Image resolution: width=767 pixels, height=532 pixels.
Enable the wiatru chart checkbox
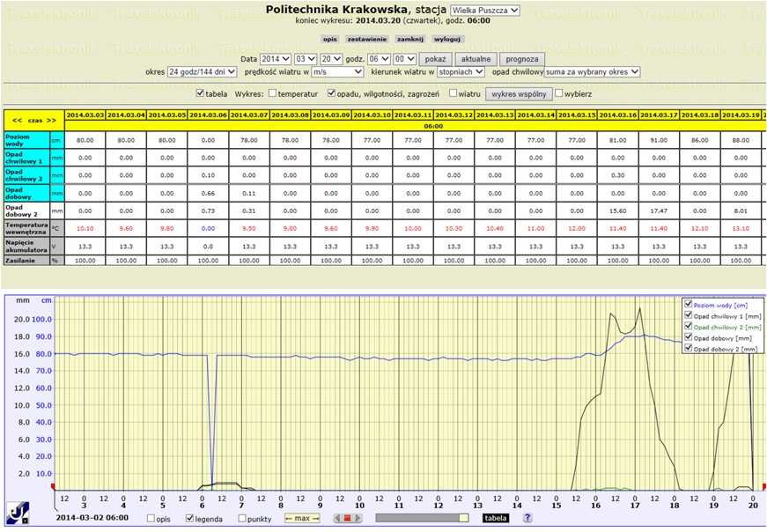tap(453, 93)
